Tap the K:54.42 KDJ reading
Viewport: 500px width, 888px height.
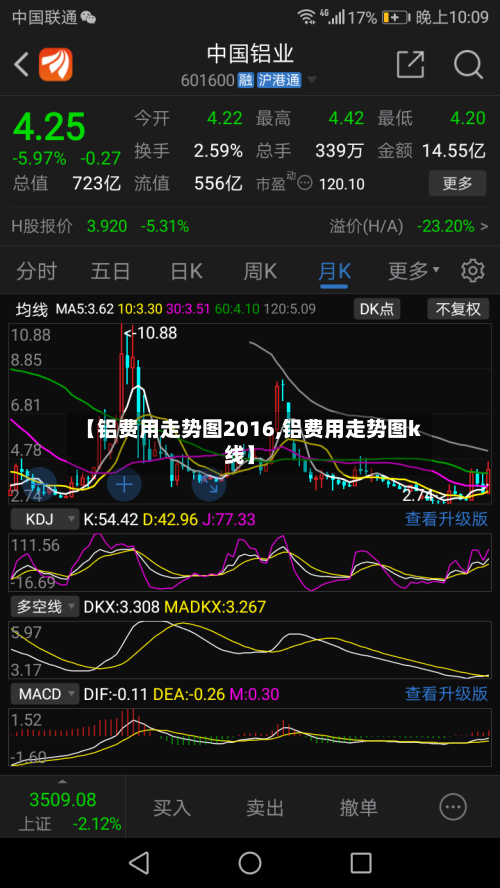pos(111,519)
